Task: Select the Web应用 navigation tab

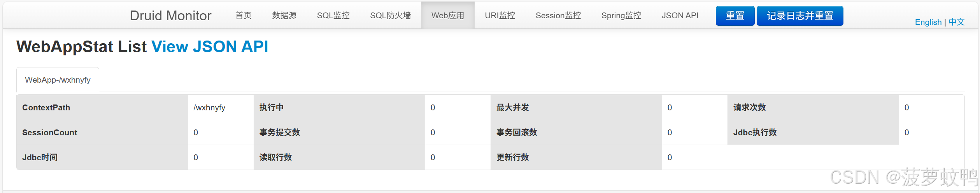Action: click(x=448, y=16)
